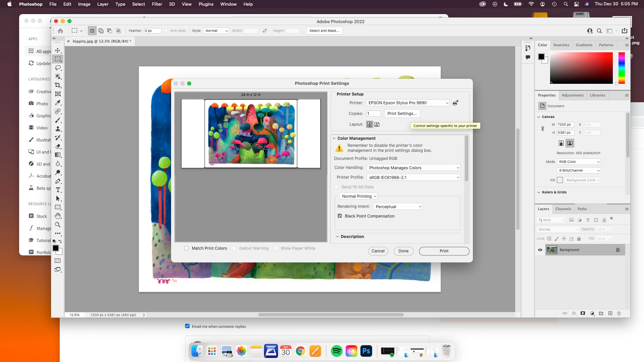The height and width of the screenshot is (362, 644).
Task: Enable Match Print Colors checkbox
Action: click(x=186, y=248)
